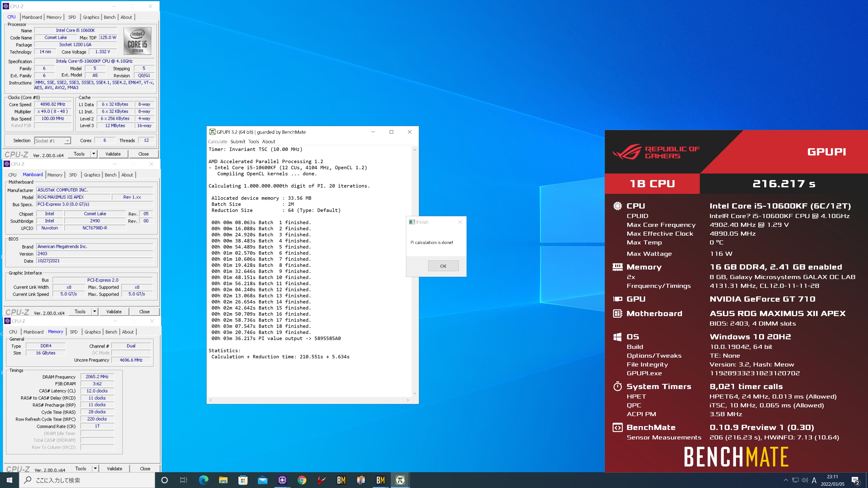
Task: Close the Finish dialog with its X
Action: pos(460,222)
